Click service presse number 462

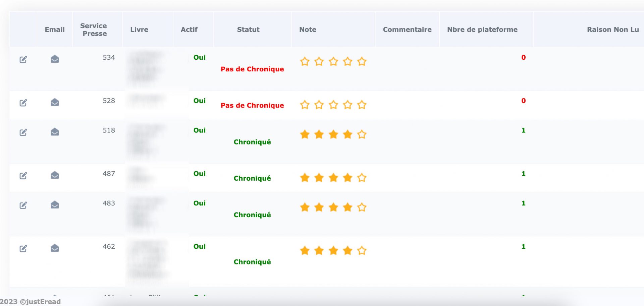point(109,246)
